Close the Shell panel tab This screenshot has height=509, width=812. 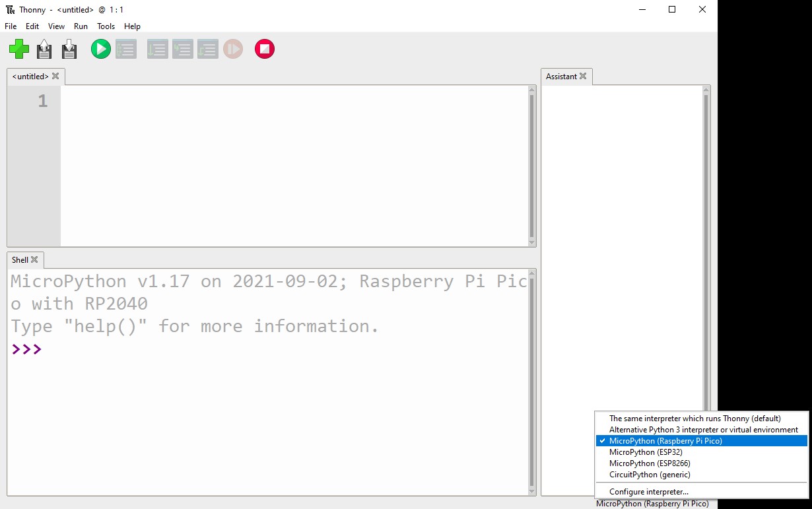pyautogui.click(x=34, y=259)
